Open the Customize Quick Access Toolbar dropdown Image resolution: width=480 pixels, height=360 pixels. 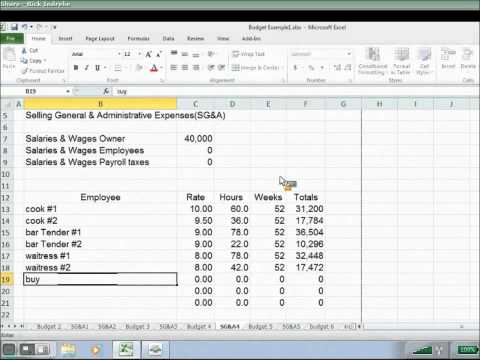(55, 27)
